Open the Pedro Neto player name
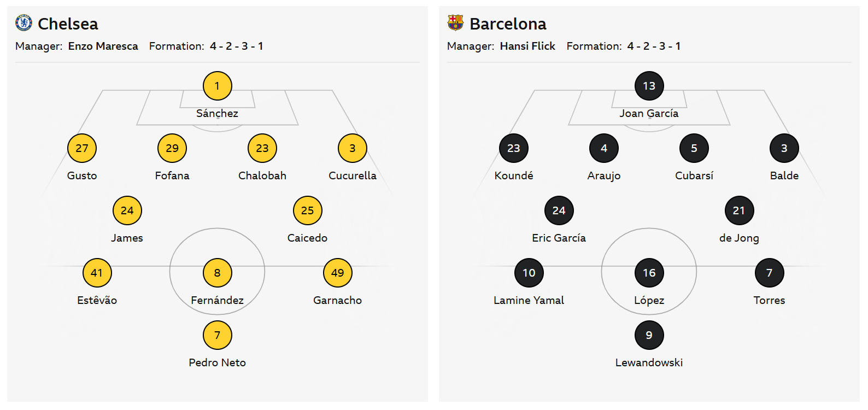The image size is (868, 410). [x=217, y=362]
